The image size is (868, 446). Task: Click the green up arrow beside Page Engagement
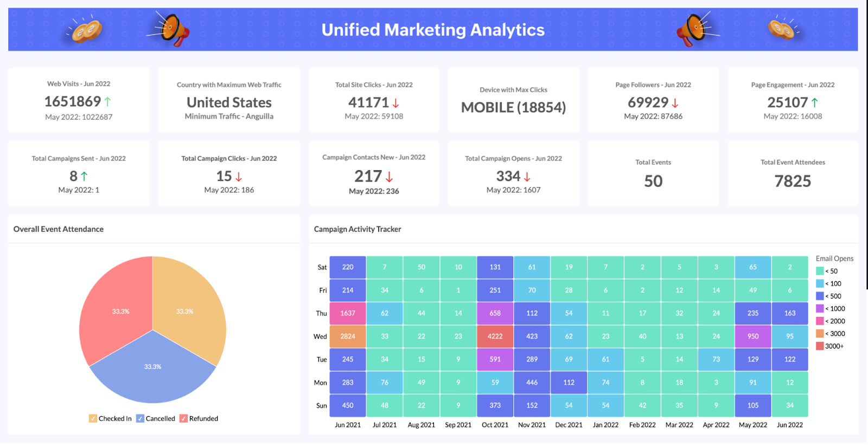click(815, 102)
